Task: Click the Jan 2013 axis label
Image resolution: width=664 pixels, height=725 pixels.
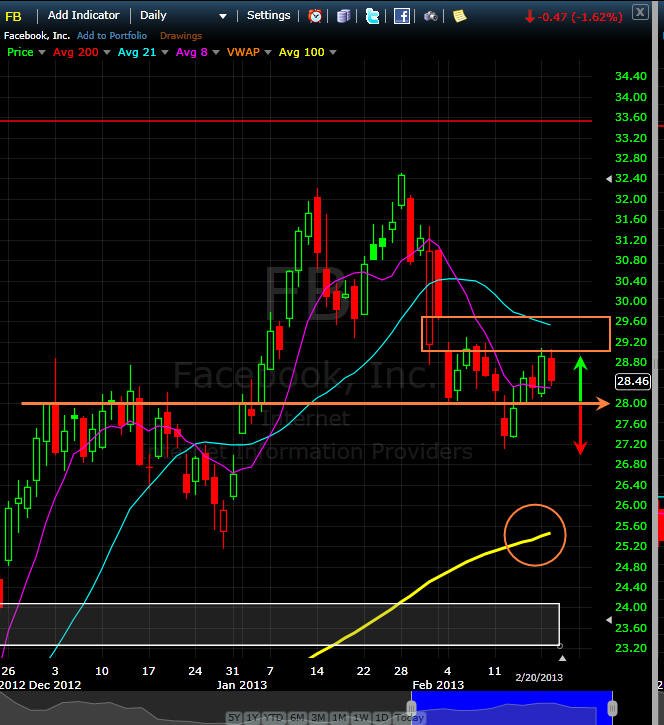Action: (x=242, y=685)
